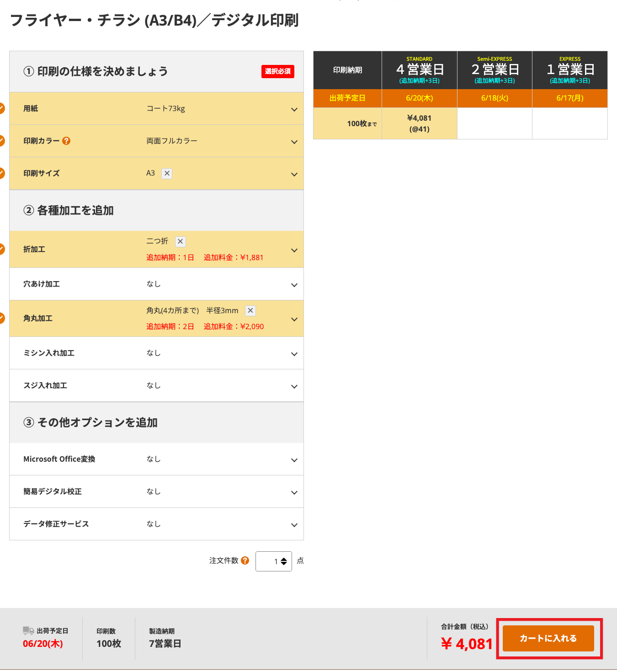
Task: Select the EXPRESS 1営業日 column header
Action: 570,70
